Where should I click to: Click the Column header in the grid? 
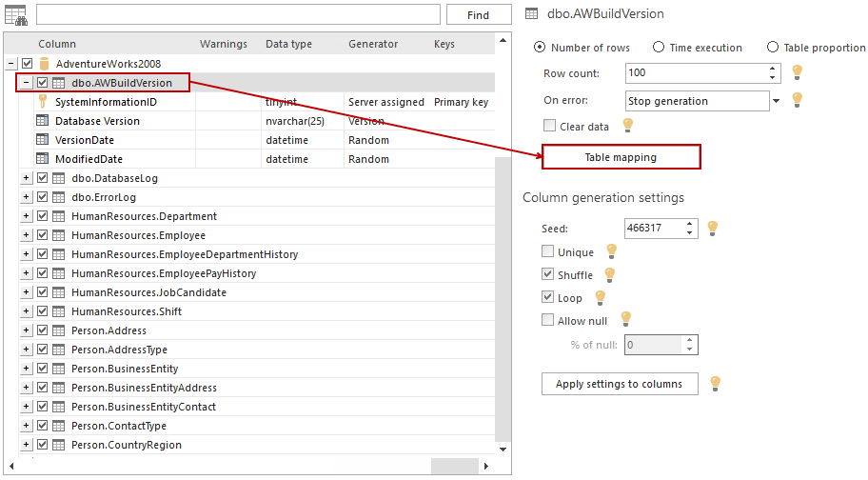pos(57,44)
